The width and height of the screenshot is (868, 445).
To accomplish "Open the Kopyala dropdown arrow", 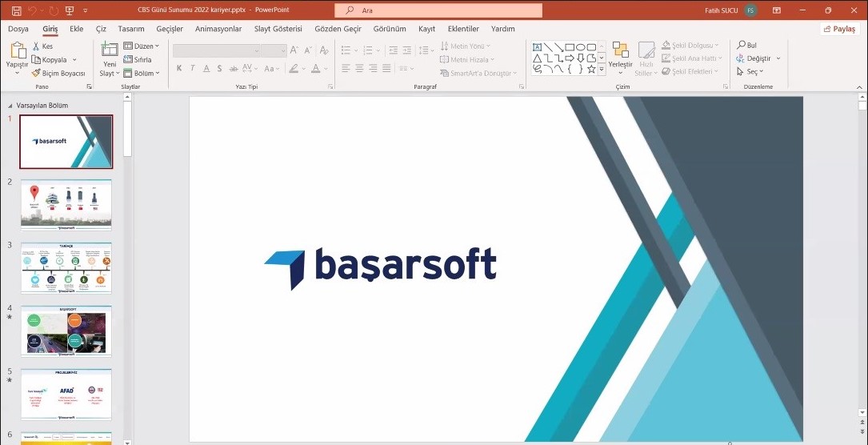I will coord(74,60).
